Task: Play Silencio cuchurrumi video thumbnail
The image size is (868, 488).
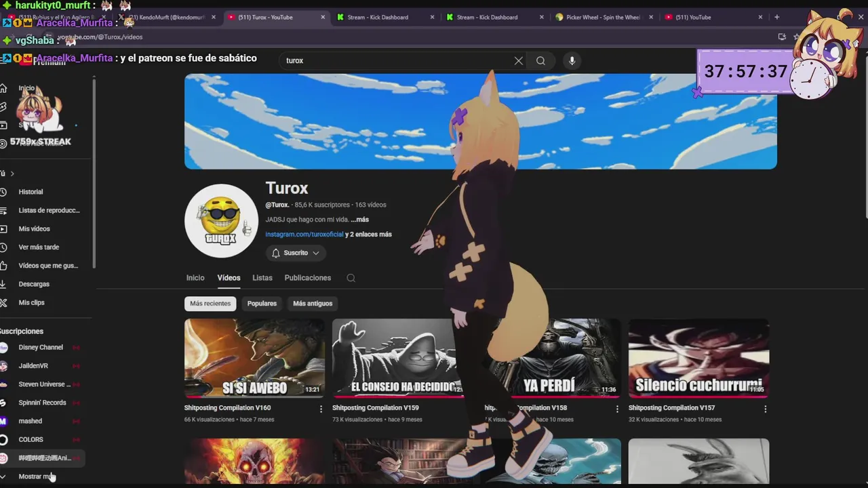Action: pyautogui.click(x=698, y=358)
